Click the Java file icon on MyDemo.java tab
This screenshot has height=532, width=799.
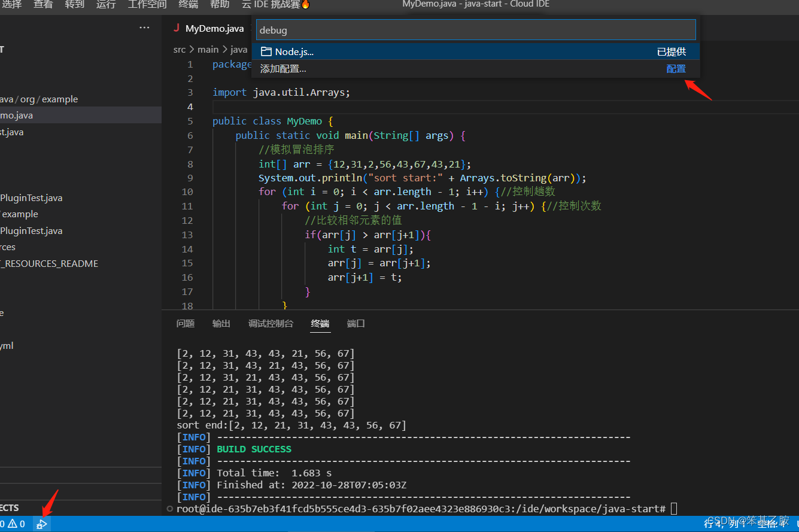click(177, 28)
